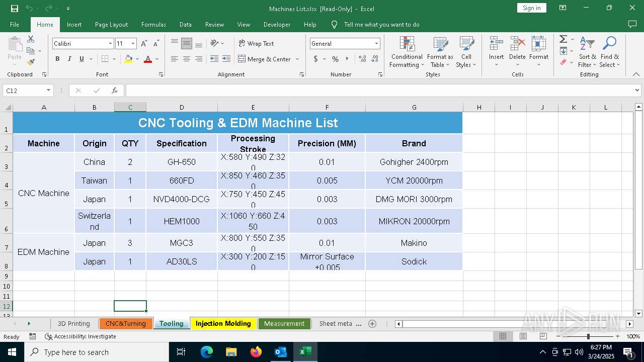Image resolution: width=644 pixels, height=362 pixels.
Task: Click Tell me what you want to do
Action: click(x=381, y=24)
